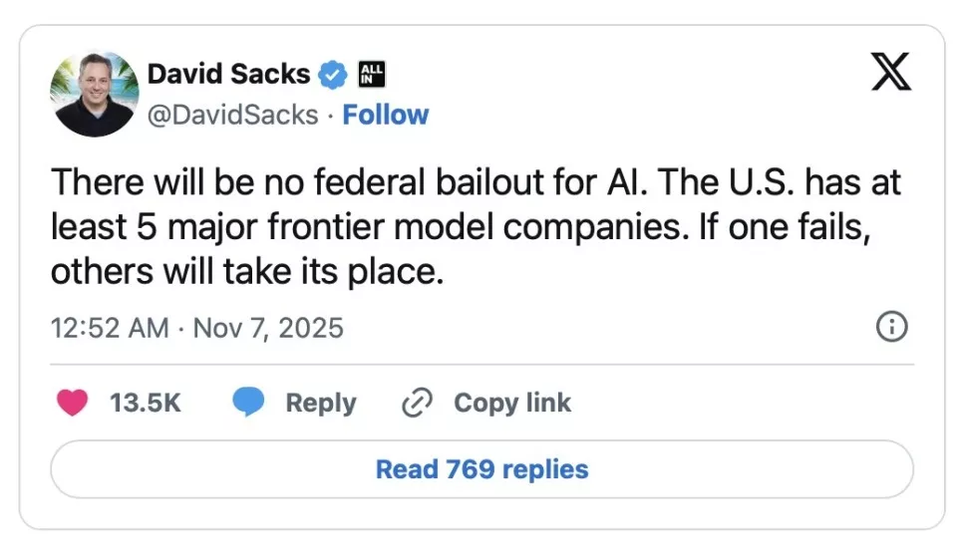Click the All-In affiliation badge icon

coord(372,73)
